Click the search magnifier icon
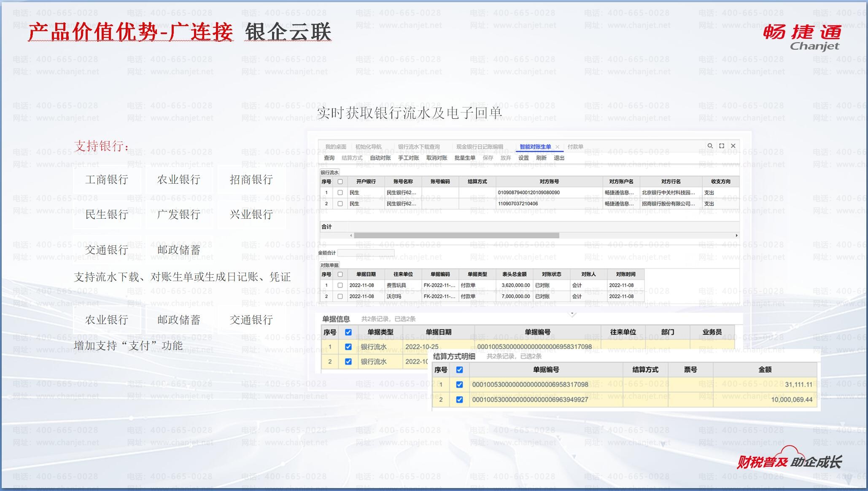This screenshot has height=491, width=868. (710, 146)
